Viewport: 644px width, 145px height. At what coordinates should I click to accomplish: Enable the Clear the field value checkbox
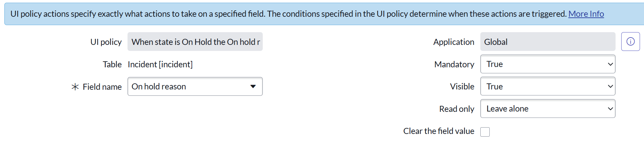coord(485,132)
